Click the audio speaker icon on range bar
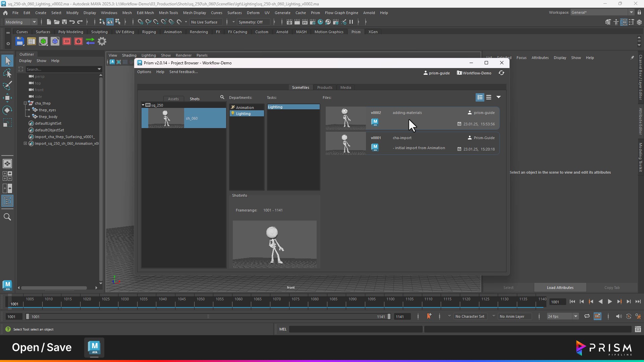Viewport: 644px width, 362px height. click(x=619, y=316)
